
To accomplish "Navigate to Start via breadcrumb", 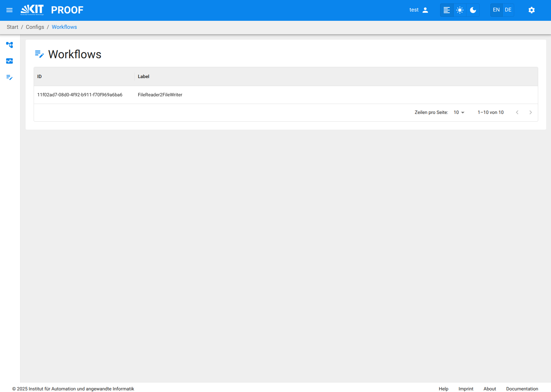I will pyautogui.click(x=12, y=27).
